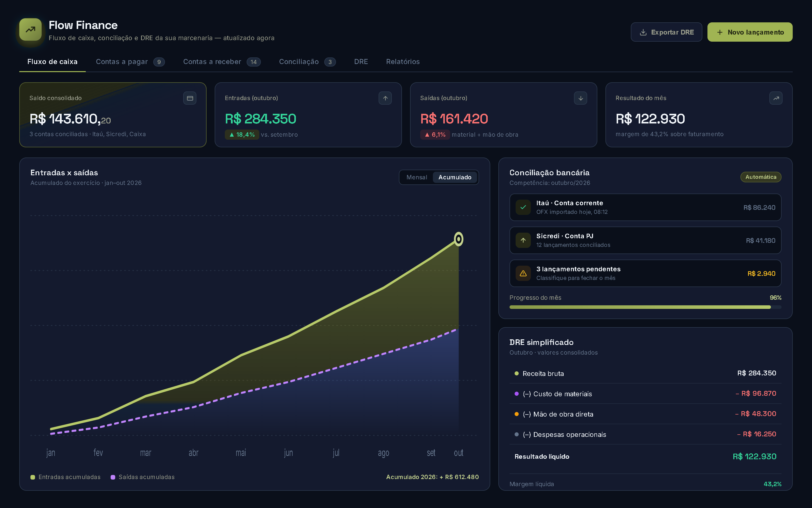This screenshot has height=508, width=812.
Task: Click the – R$ 96.870 materials cost value
Action: (756, 393)
